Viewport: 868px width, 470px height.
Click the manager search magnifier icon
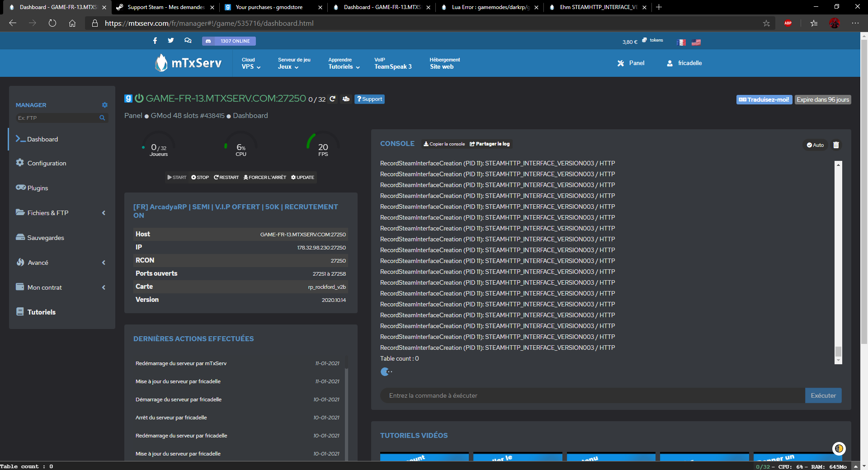[x=102, y=118]
